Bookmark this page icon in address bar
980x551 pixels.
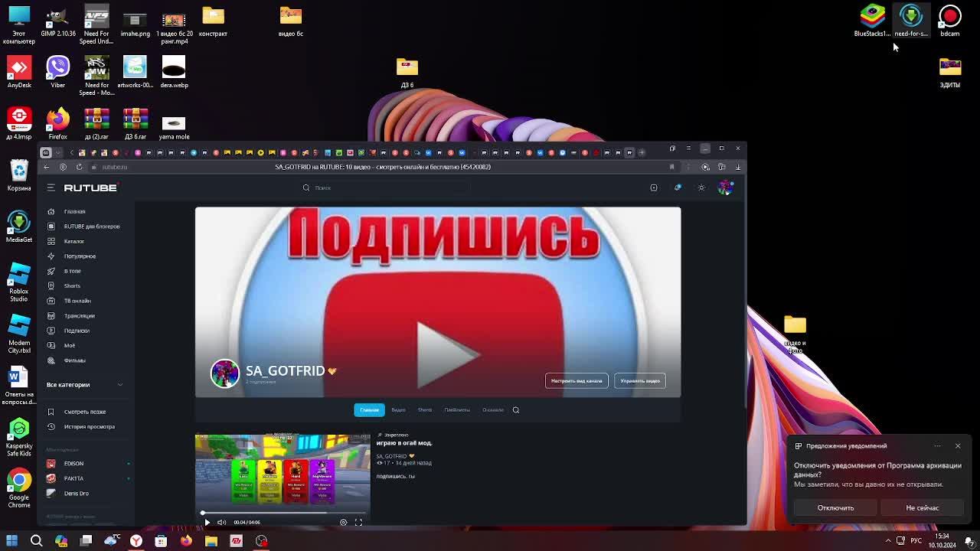671,167
